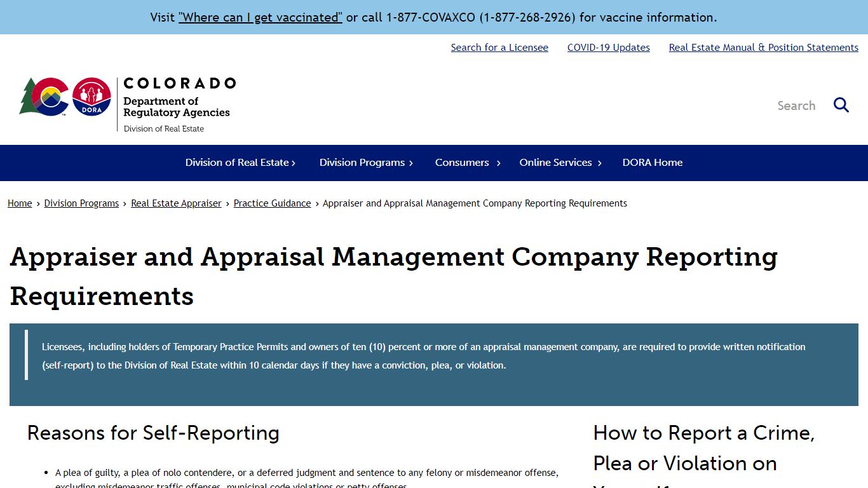Viewport: 868px width, 488px height.
Task: Expand chevron beside Consumers menu
Action: [x=499, y=163]
